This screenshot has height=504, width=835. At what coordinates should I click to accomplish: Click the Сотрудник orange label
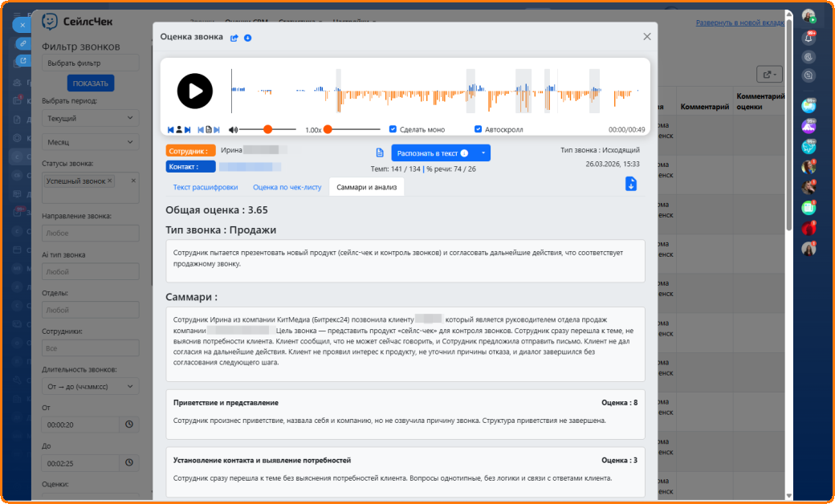coord(190,151)
